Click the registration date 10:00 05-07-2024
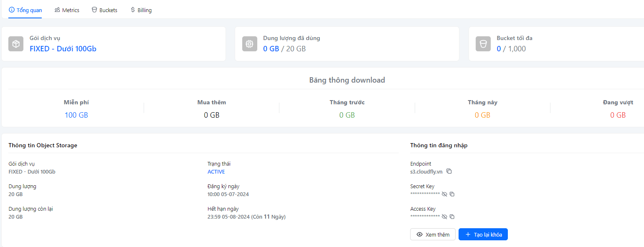 pos(228,194)
